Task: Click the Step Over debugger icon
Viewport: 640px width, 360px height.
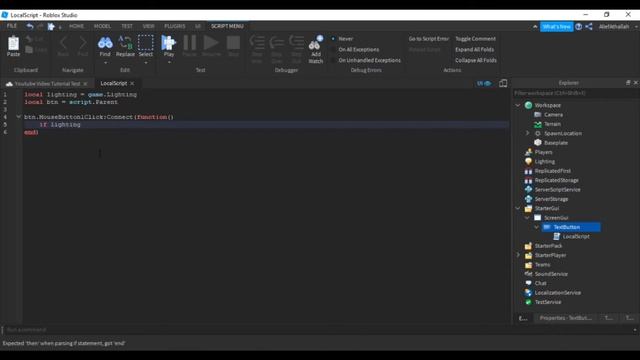Action: pyautogui.click(x=276, y=42)
